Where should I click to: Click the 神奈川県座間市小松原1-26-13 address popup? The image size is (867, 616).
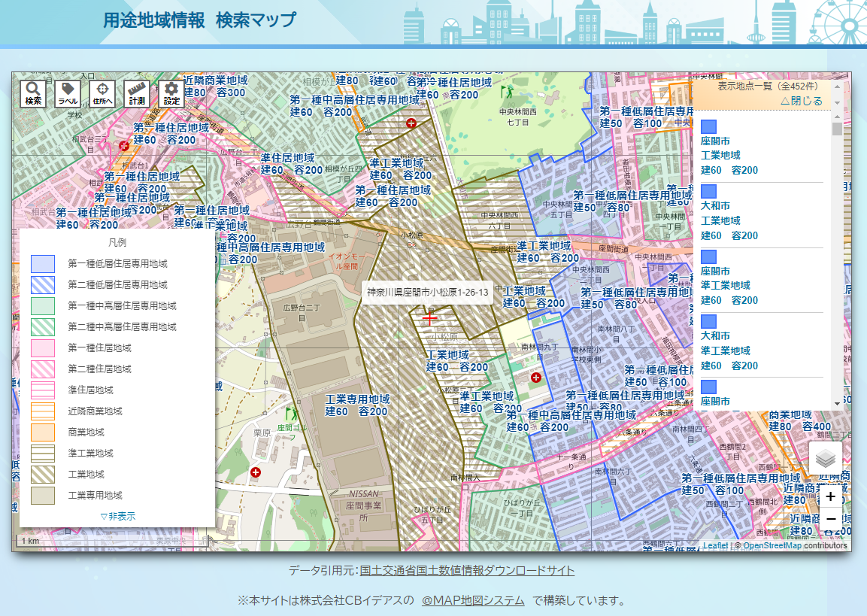[x=427, y=292]
